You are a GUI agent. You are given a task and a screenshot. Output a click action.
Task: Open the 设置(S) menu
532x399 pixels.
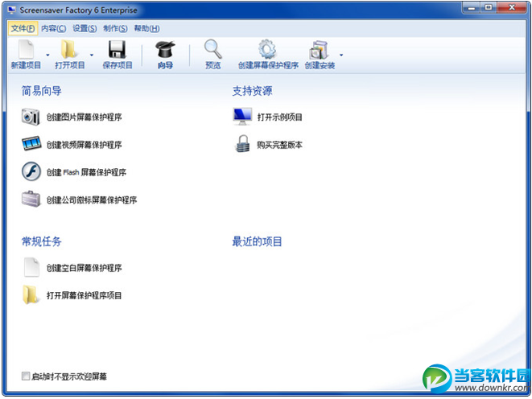[x=85, y=28]
